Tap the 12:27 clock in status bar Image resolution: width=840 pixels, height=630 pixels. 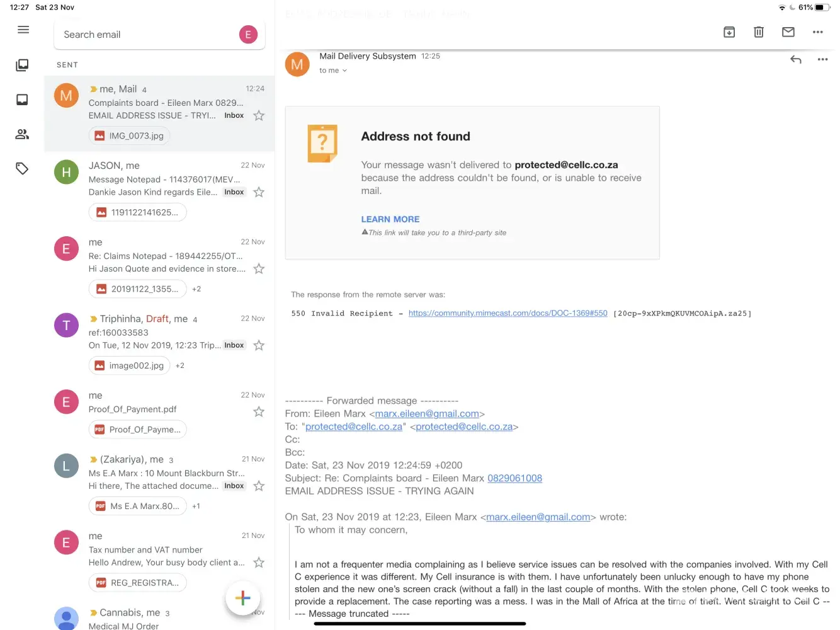tap(20, 8)
